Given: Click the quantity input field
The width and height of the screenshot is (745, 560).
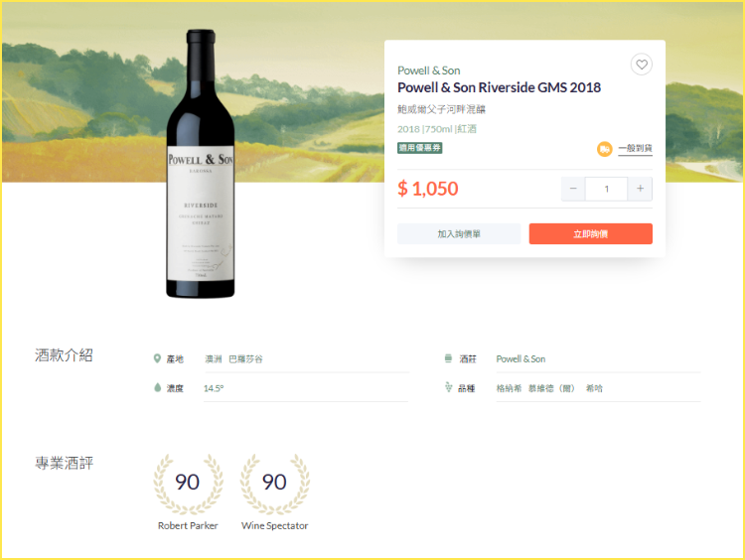Looking at the screenshot, I should 606,189.
